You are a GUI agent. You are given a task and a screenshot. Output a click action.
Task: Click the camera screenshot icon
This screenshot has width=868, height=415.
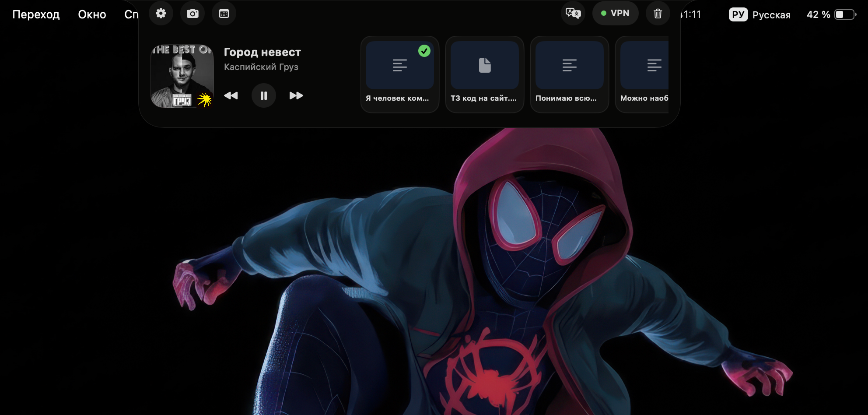pos(192,14)
